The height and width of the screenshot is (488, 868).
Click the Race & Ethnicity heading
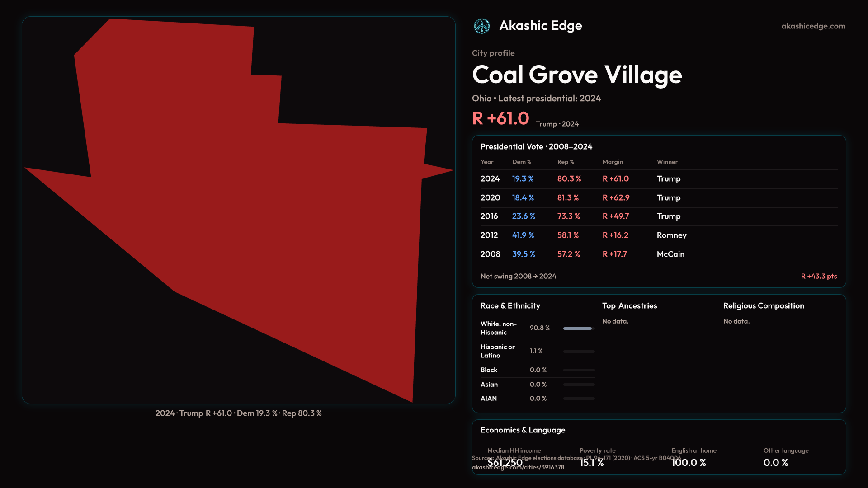pyautogui.click(x=510, y=306)
